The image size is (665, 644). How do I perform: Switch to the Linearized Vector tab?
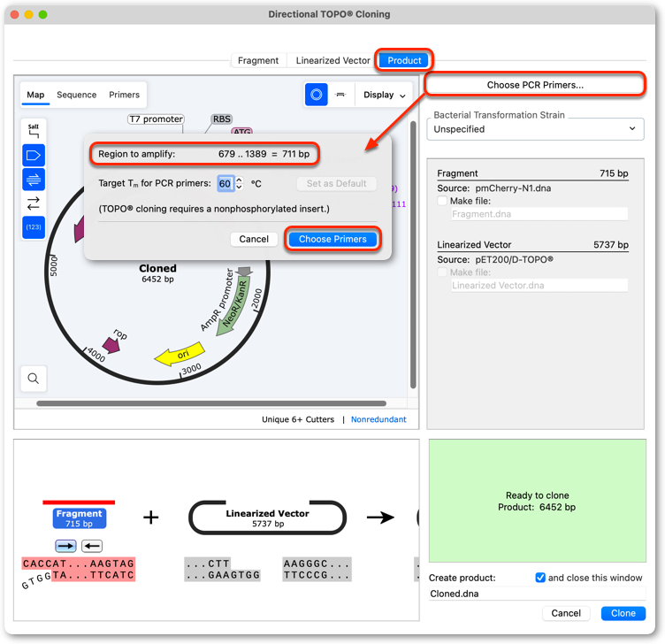click(x=332, y=61)
